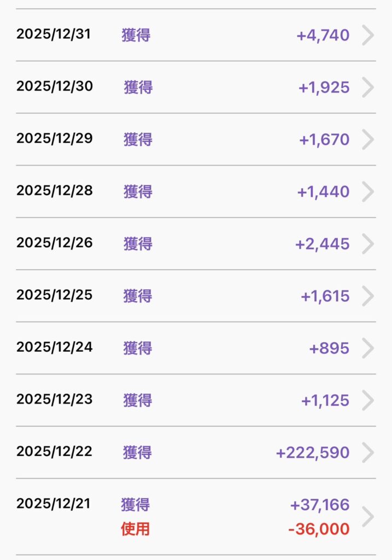
Task: Open the chevron for 2025/12/30
Action: tap(368, 87)
